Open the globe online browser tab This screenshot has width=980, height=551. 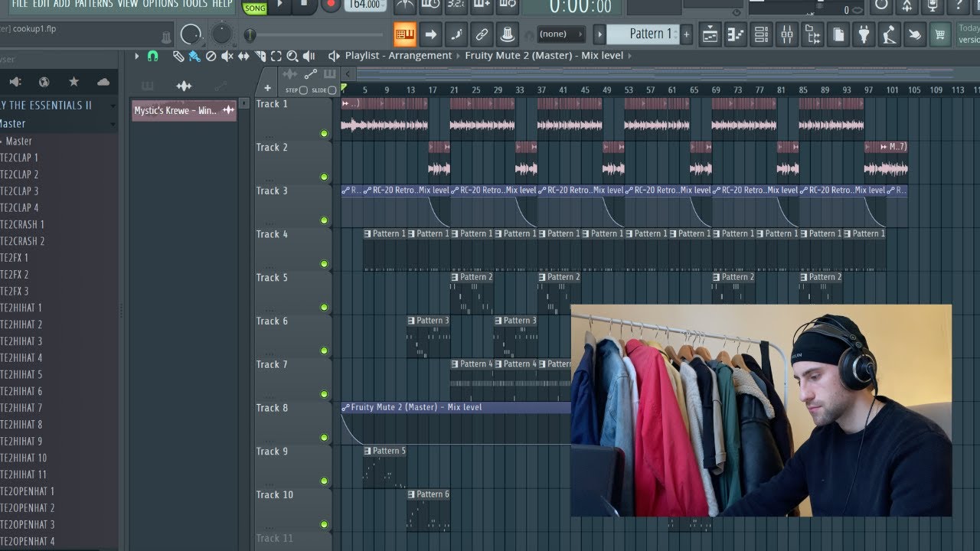(x=44, y=82)
